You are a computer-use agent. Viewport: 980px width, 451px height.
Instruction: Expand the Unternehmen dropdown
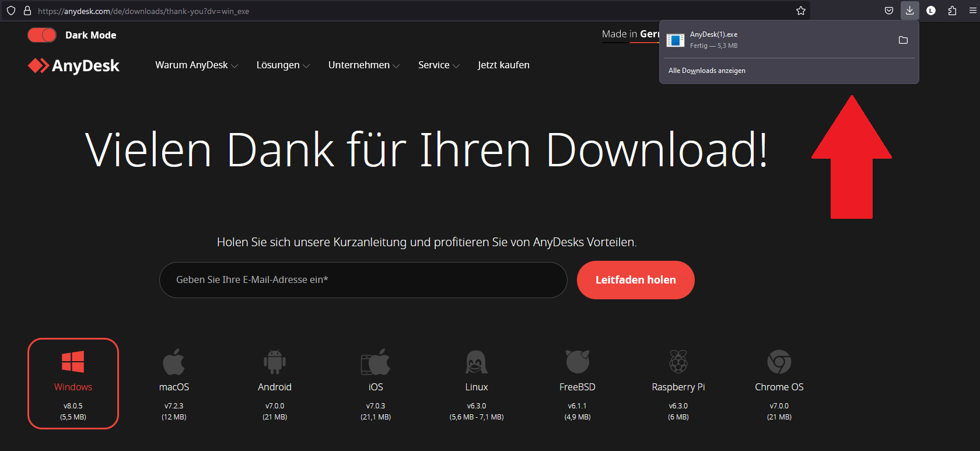coord(363,65)
